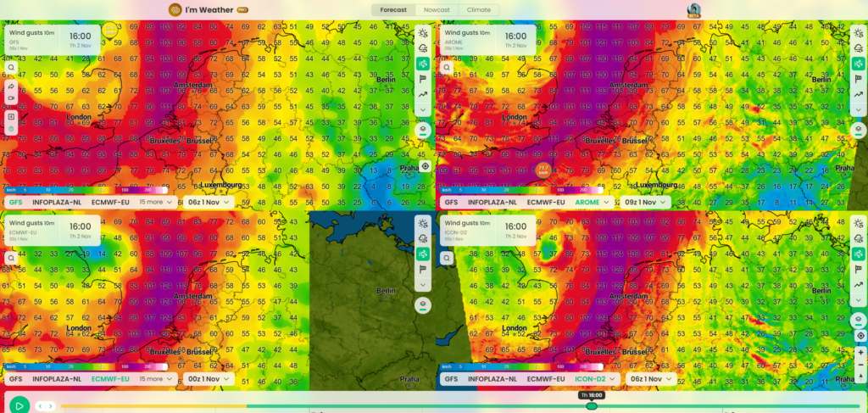
Task: Click the PRO badge next to I'm Weather
Action: pos(242,10)
